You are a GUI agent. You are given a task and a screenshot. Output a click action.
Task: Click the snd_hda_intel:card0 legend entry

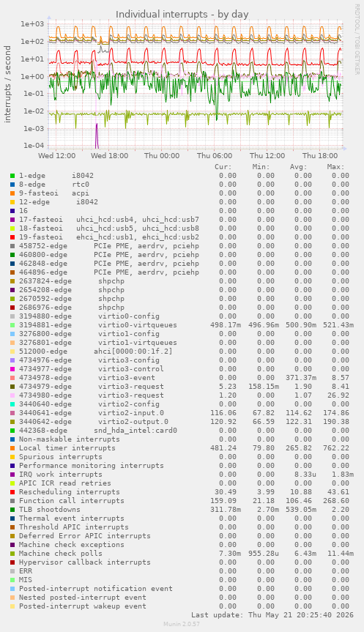point(98,431)
